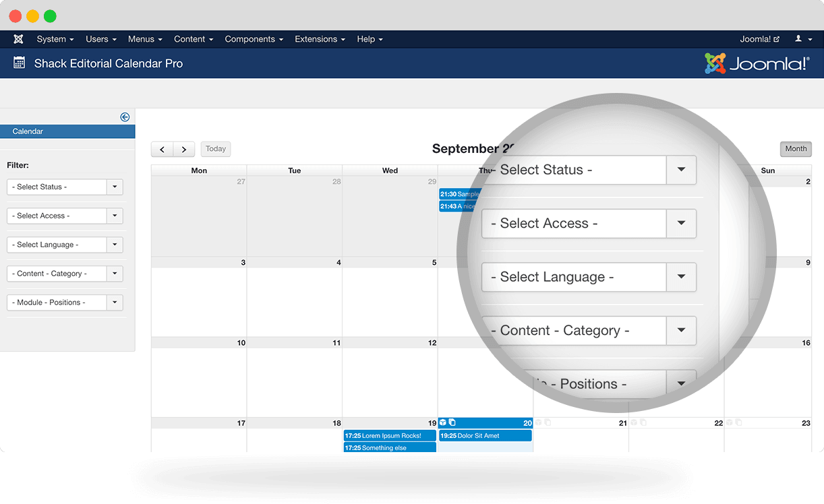Click day number 10 in the calendar
824x504 pixels.
[x=241, y=343]
